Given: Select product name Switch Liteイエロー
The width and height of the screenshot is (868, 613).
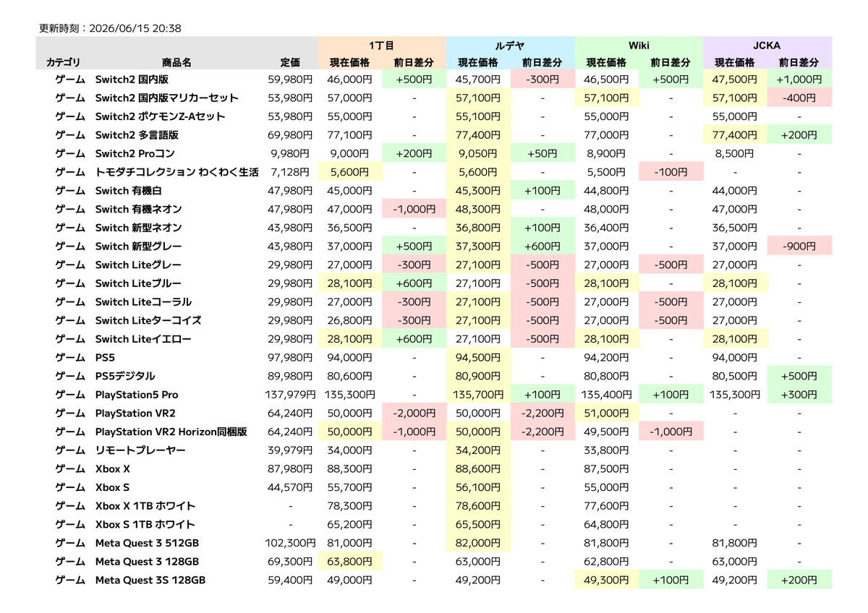Looking at the screenshot, I should 143,339.
